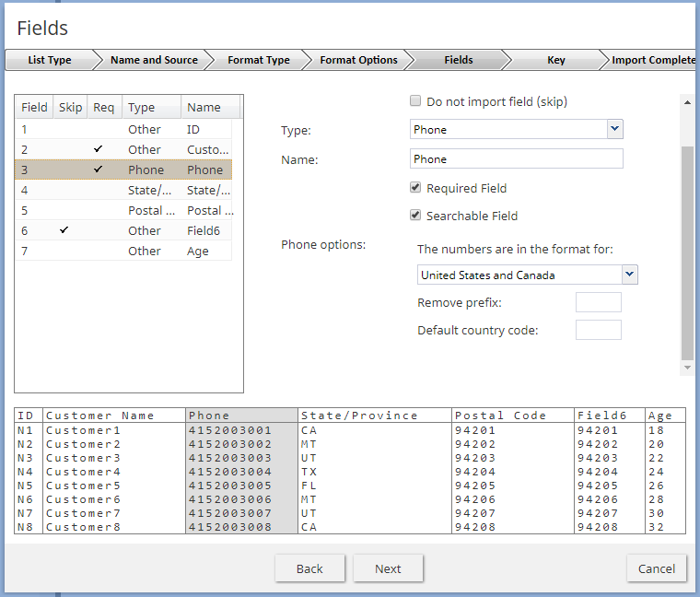Screen dimensions: 700x597
Task: Go to the Name and Source step
Action: click(154, 60)
